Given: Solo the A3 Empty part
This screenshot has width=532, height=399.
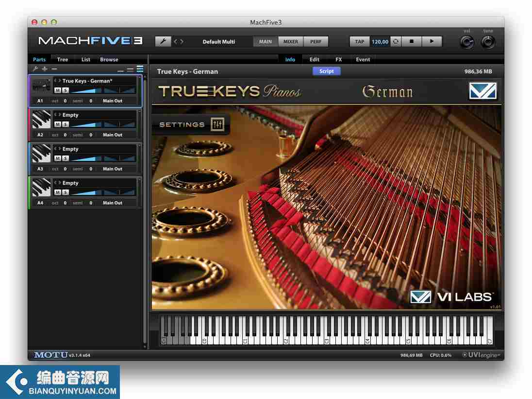Looking at the screenshot, I should click(x=65, y=158).
